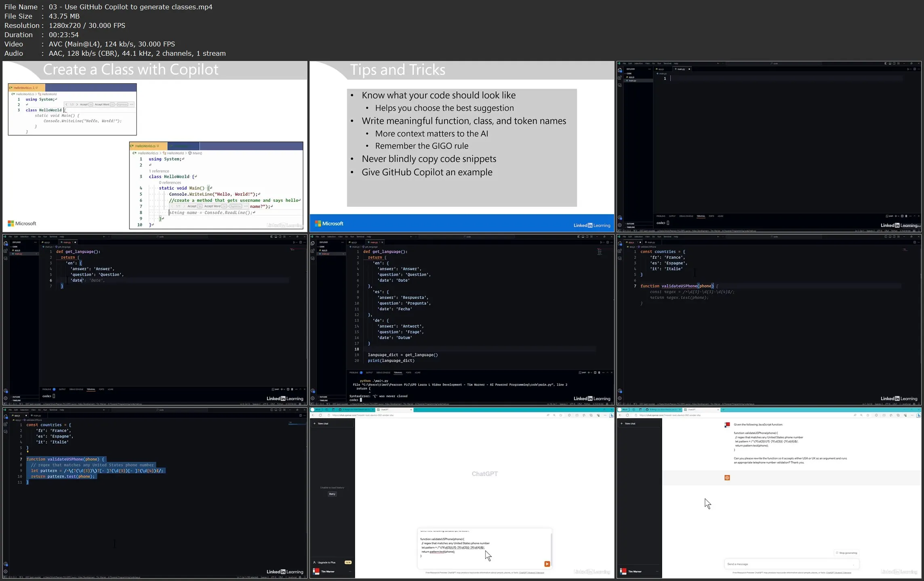Viewport: 924px width, 581px height.
Task: Open Explorer icon in empty main.py VS Code frame
Action: click(x=620, y=70)
